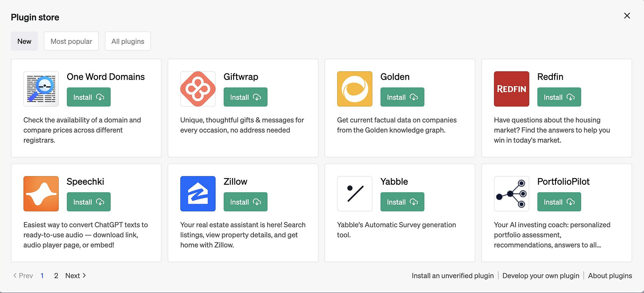Select the New tab
644x293 pixels.
(x=24, y=41)
